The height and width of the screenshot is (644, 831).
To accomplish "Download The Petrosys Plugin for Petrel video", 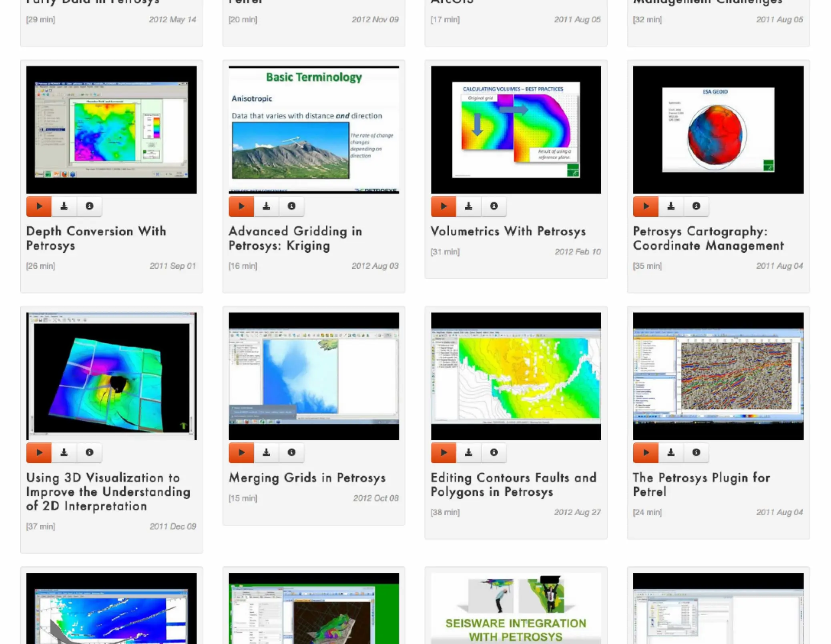I will click(671, 453).
